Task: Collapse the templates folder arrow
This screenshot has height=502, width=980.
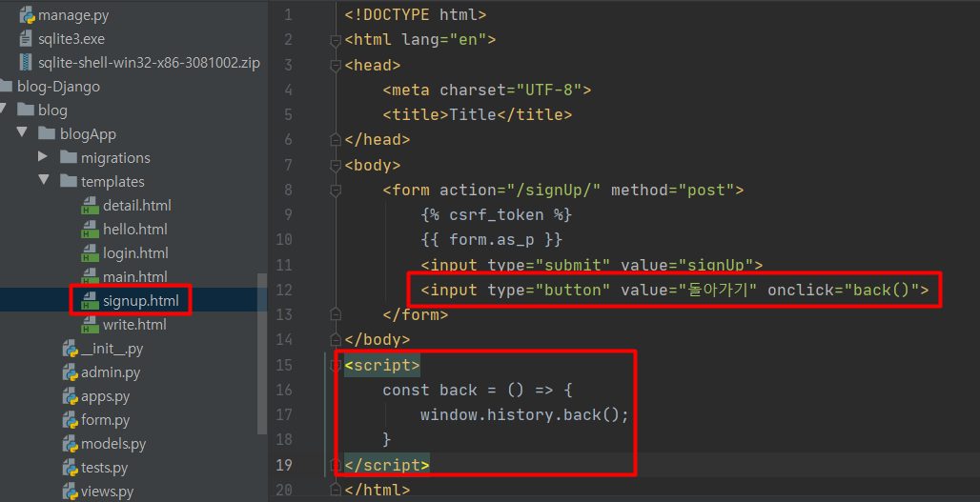Action: pos(44,180)
